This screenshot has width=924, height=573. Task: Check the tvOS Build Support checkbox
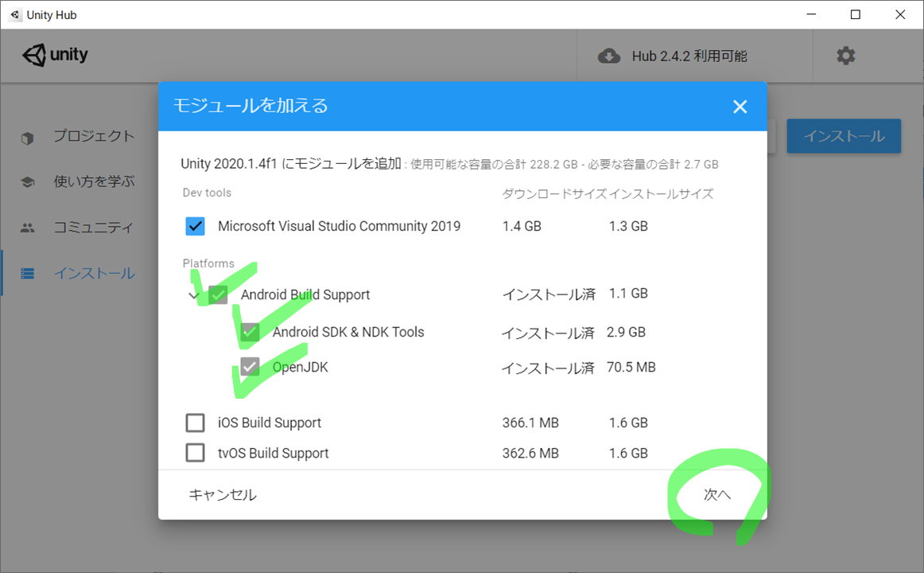pyautogui.click(x=195, y=453)
